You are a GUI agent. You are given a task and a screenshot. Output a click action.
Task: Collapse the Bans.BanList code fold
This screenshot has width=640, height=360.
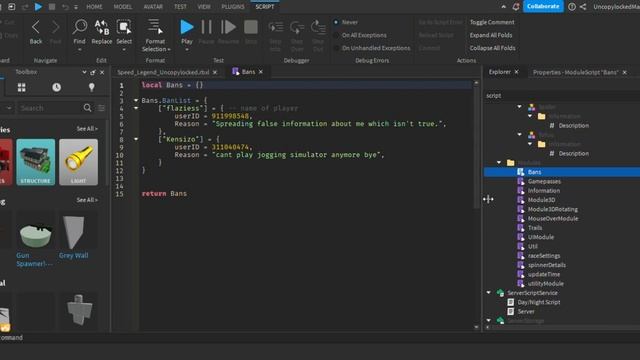click(x=136, y=100)
